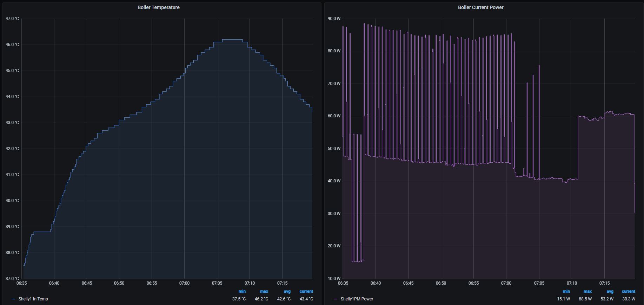
Task: Sort temperature legend by min column
Action: (242, 291)
